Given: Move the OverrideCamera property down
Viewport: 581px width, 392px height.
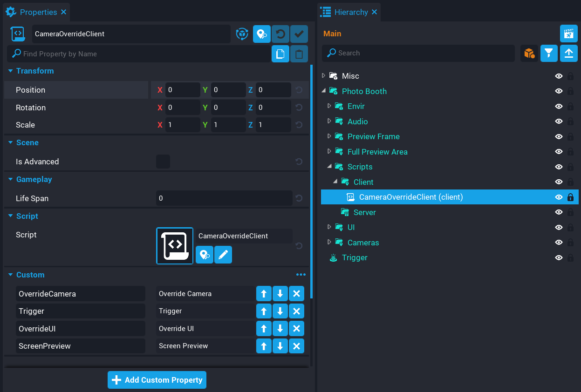Looking at the screenshot, I should click(x=280, y=294).
